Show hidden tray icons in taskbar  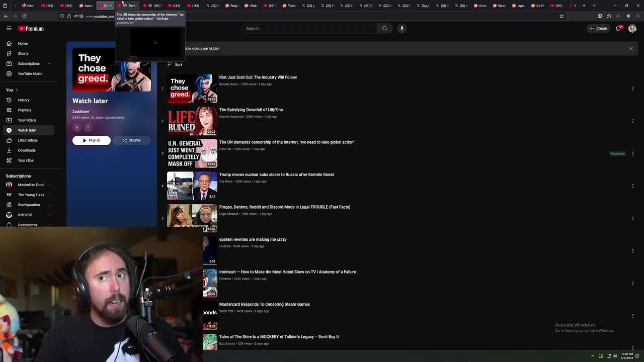pyautogui.click(x=592, y=356)
